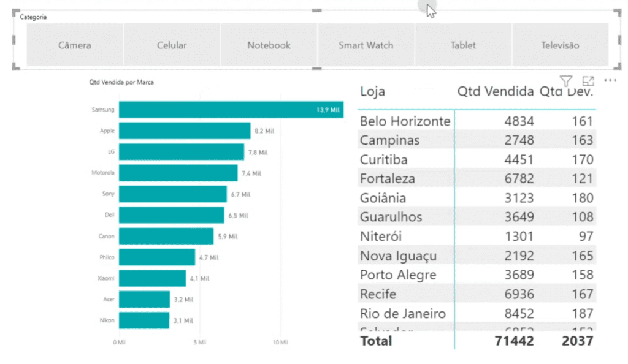Enter focus mode on the Loja table
This screenshot has width=628, height=364.
(x=588, y=80)
